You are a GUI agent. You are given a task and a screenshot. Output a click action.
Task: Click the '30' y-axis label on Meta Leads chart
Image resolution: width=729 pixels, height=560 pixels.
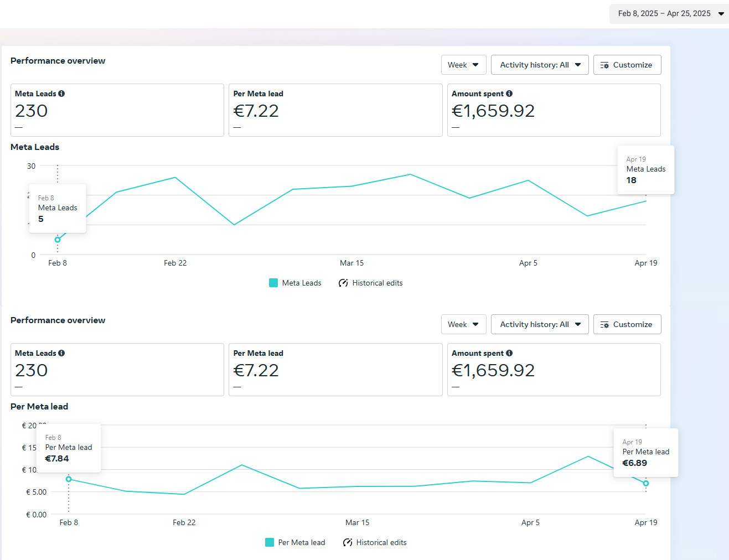(32, 166)
